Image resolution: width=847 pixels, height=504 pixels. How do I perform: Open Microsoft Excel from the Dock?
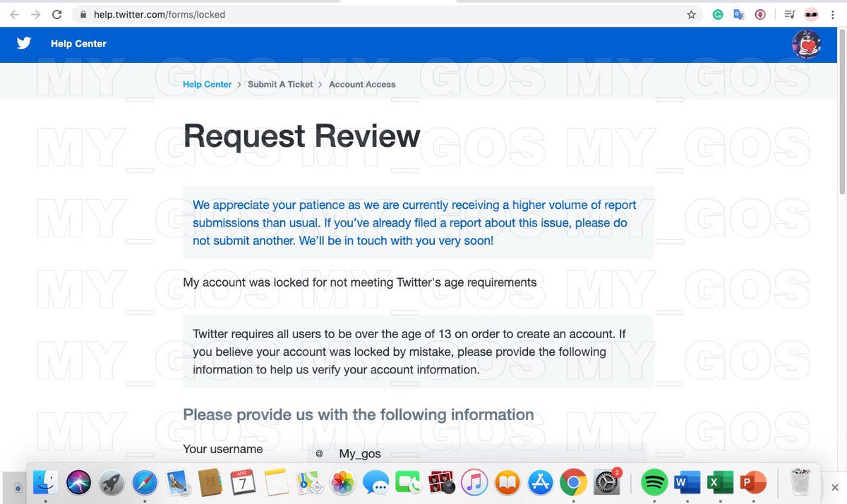click(719, 483)
